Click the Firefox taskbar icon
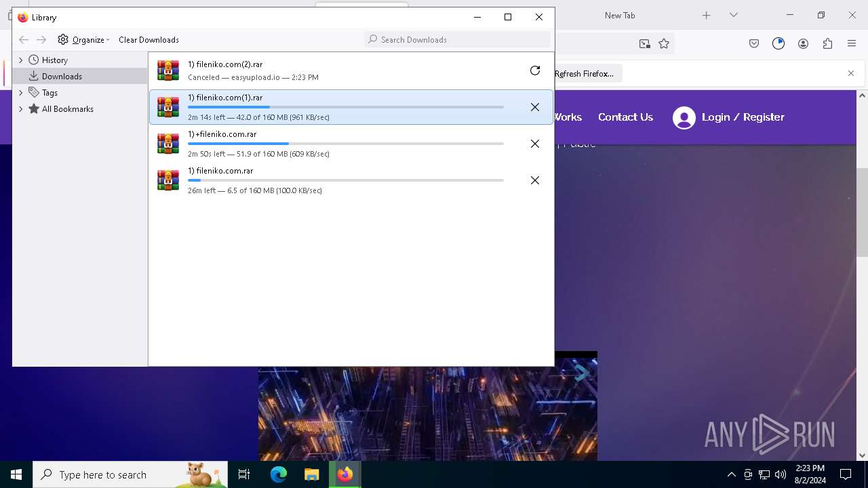The image size is (868, 488). click(345, 474)
